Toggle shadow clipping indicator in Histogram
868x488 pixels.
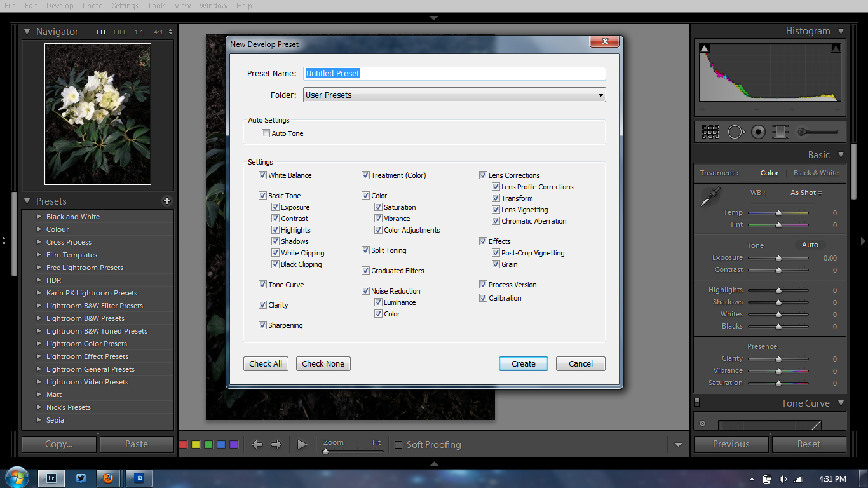click(704, 48)
